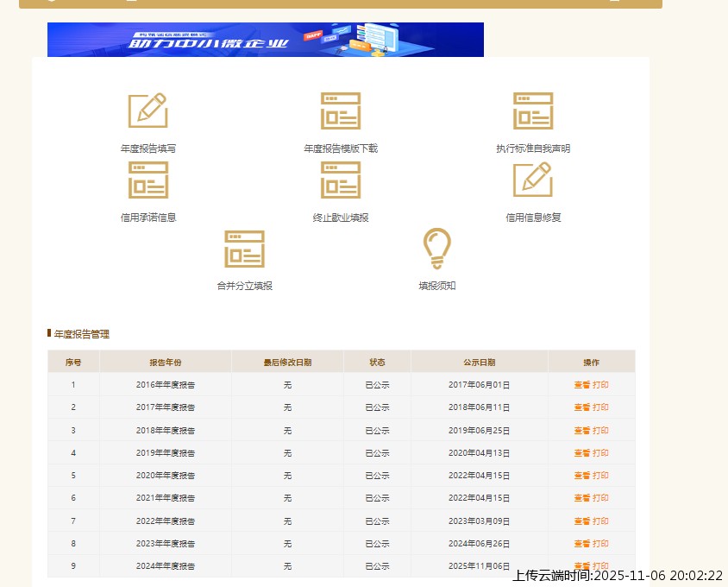Click 查看 for 2022年年度报告

click(x=582, y=521)
